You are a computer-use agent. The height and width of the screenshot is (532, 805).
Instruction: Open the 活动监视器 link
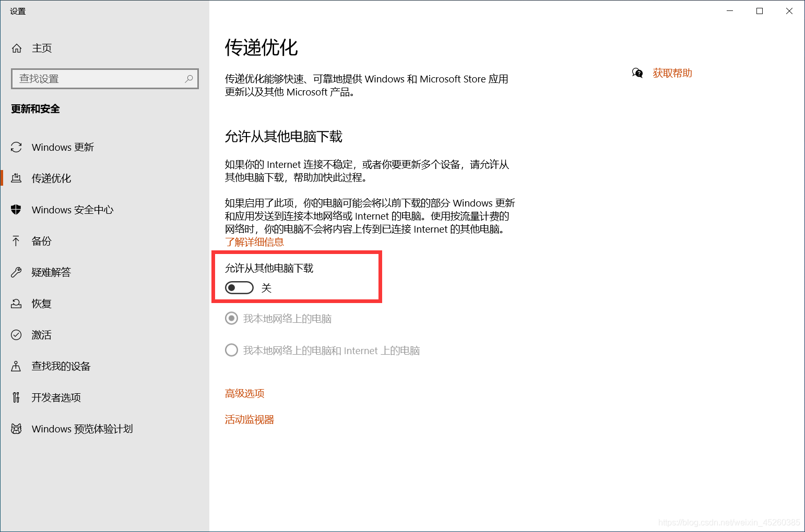point(250,419)
